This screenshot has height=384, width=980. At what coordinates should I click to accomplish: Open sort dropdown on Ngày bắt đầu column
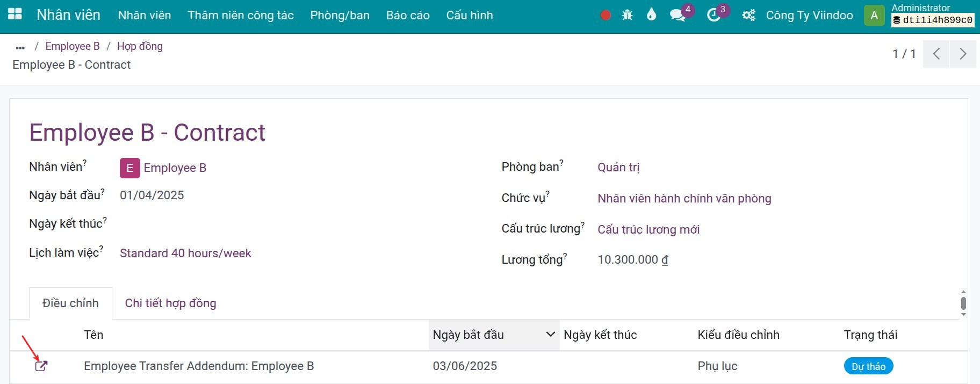[550, 335]
